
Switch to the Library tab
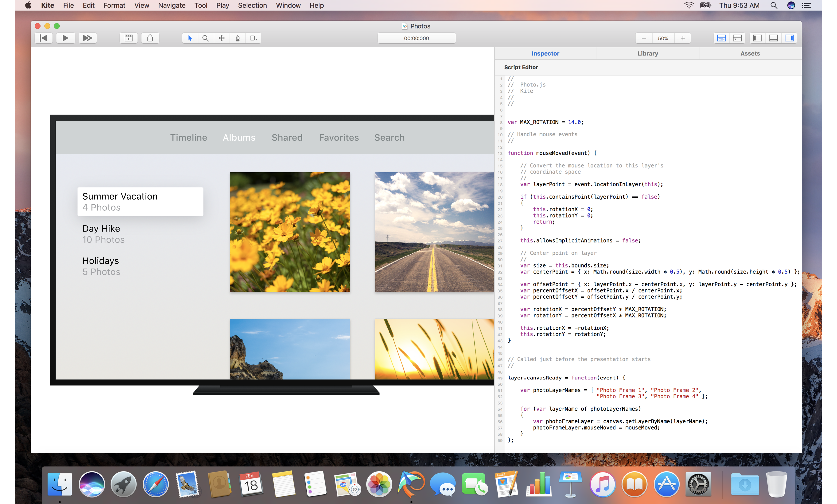point(647,53)
